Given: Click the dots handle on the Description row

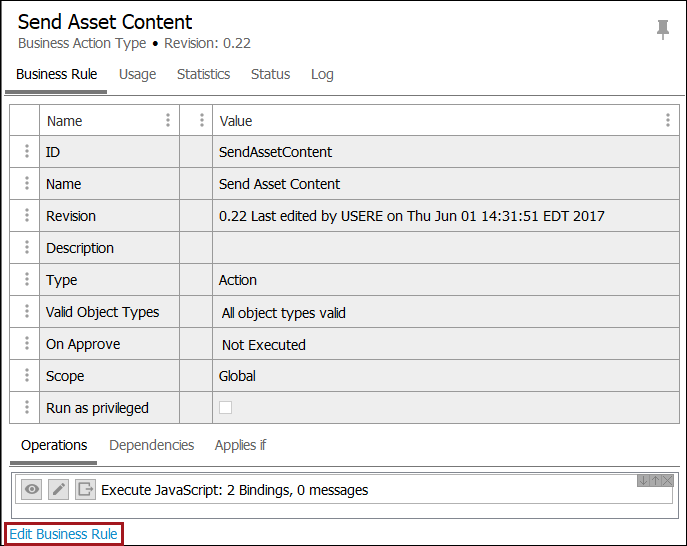Looking at the screenshot, I should [x=26, y=249].
